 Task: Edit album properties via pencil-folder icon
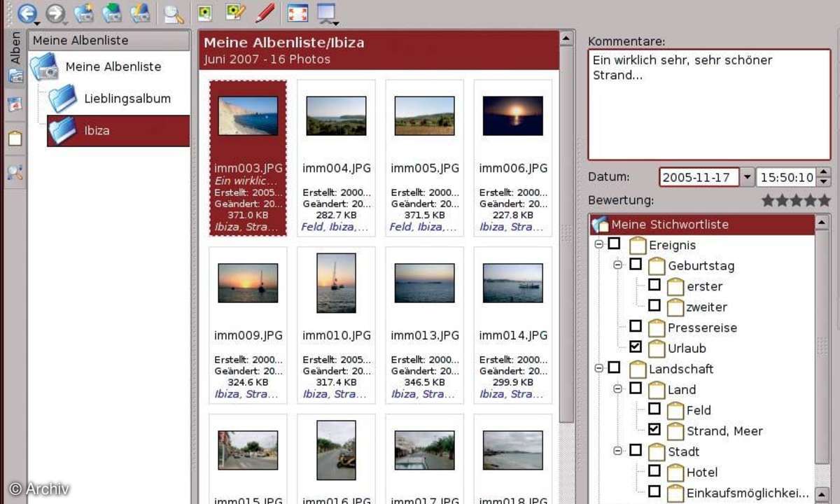pos(140,12)
